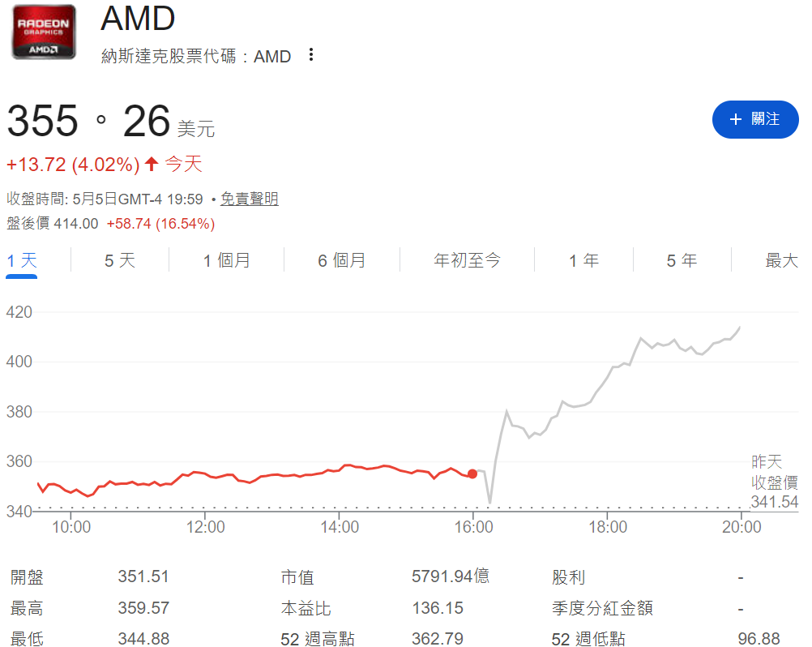812x647 pixels.
Task: Click the 20:00 axis time label
Action: point(741,527)
